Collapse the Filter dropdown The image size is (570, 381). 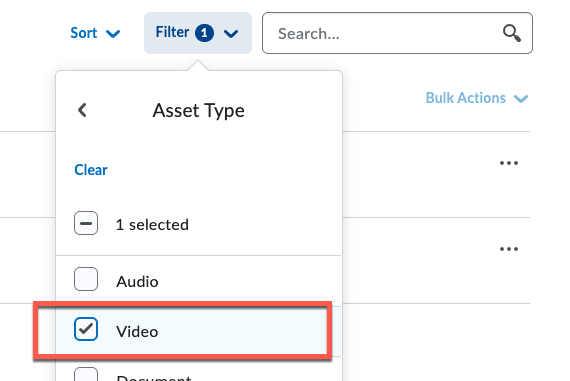[198, 33]
